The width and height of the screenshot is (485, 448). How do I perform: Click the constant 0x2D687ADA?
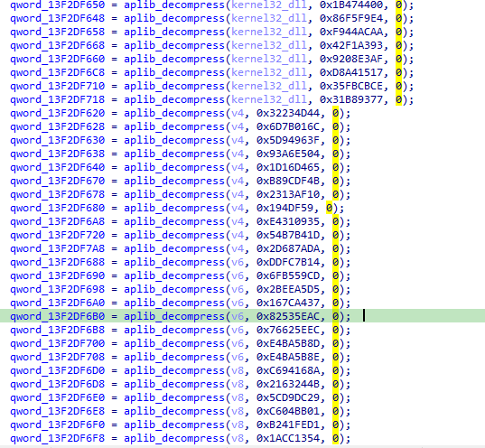pyautogui.click(x=288, y=249)
